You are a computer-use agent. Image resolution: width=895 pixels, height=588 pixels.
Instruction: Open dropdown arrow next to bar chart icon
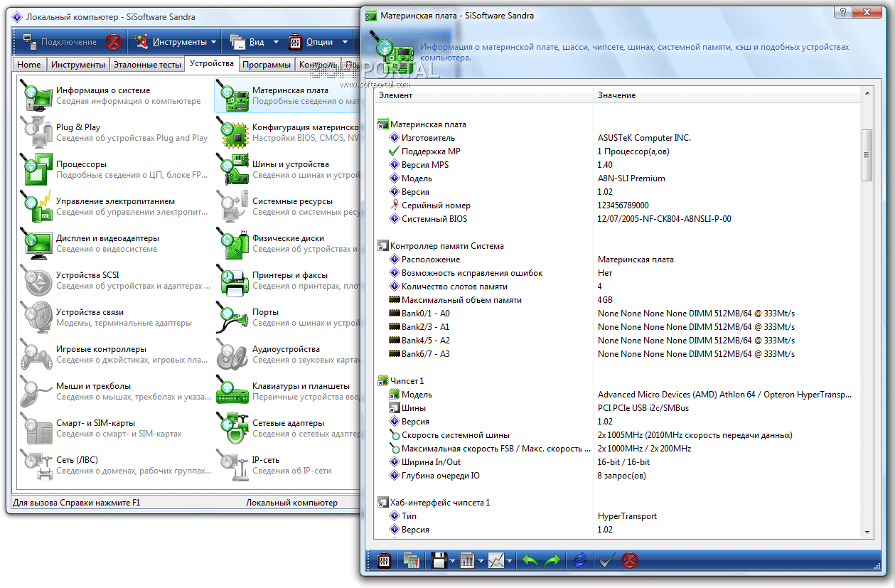click(x=481, y=561)
